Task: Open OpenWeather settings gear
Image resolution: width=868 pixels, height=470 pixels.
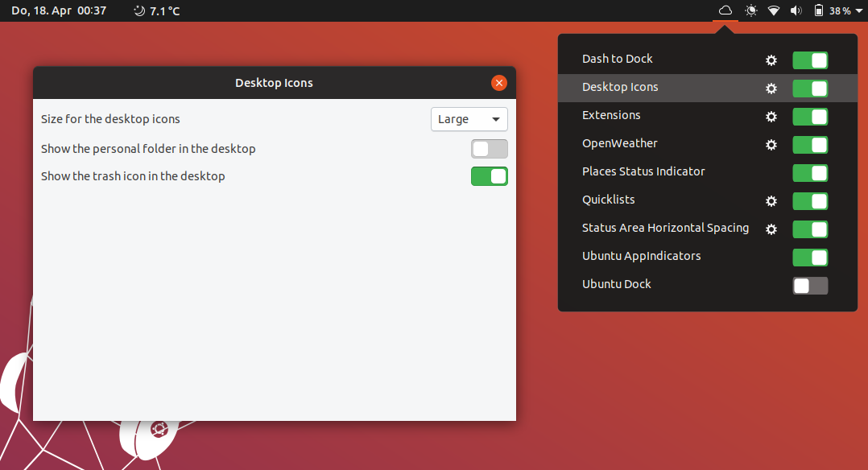Action: pyautogui.click(x=771, y=145)
